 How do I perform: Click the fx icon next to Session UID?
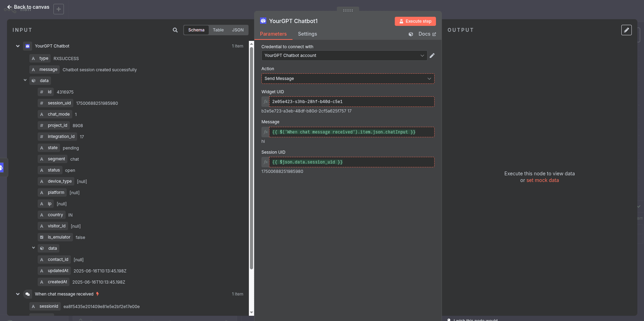click(265, 162)
